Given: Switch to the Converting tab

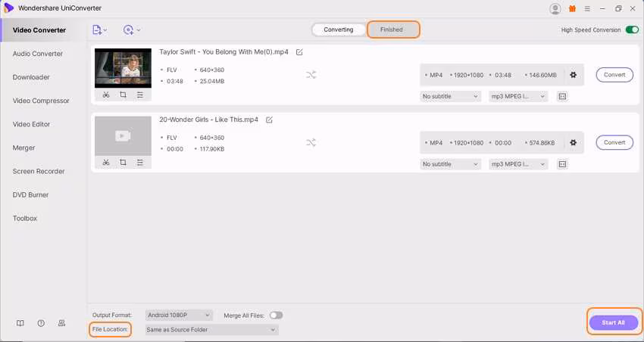Looking at the screenshot, I should (339, 30).
